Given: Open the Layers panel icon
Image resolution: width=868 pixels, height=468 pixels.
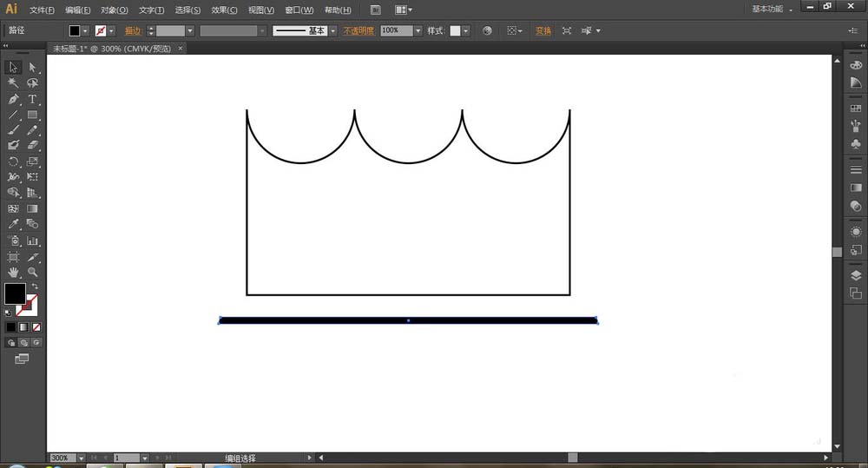Looking at the screenshot, I should click(856, 275).
